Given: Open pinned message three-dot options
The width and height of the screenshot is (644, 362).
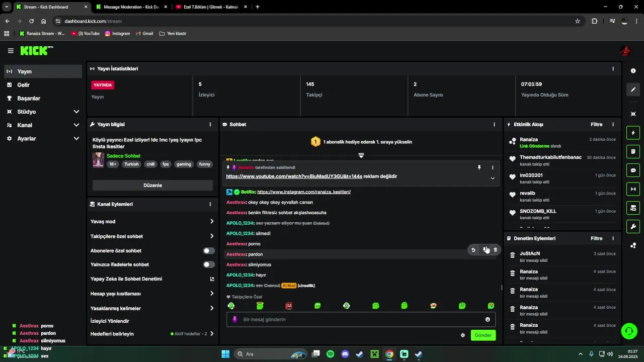Looking at the screenshot, I should [x=493, y=167].
